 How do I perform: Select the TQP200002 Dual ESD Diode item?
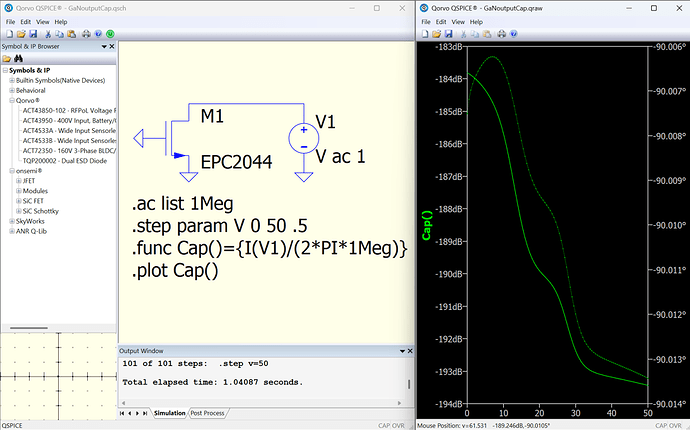click(65, 161)
